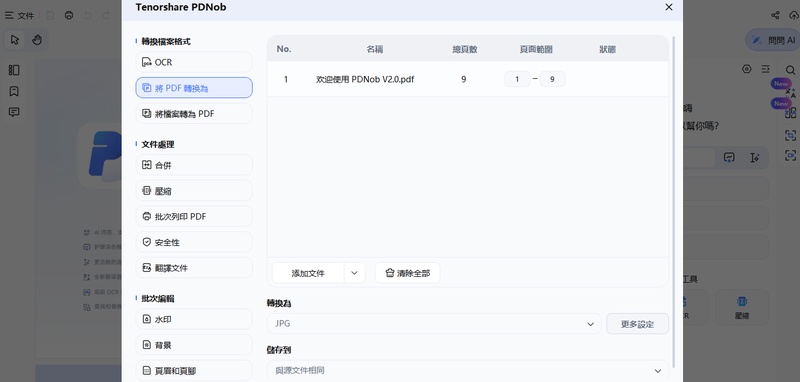Select the 水印 watermark option
The width and height of the screenshot is (800, 382).
194,319
